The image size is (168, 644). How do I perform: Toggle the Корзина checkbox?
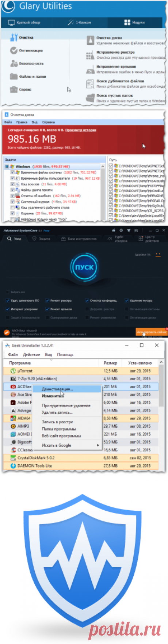coord(12,213)
